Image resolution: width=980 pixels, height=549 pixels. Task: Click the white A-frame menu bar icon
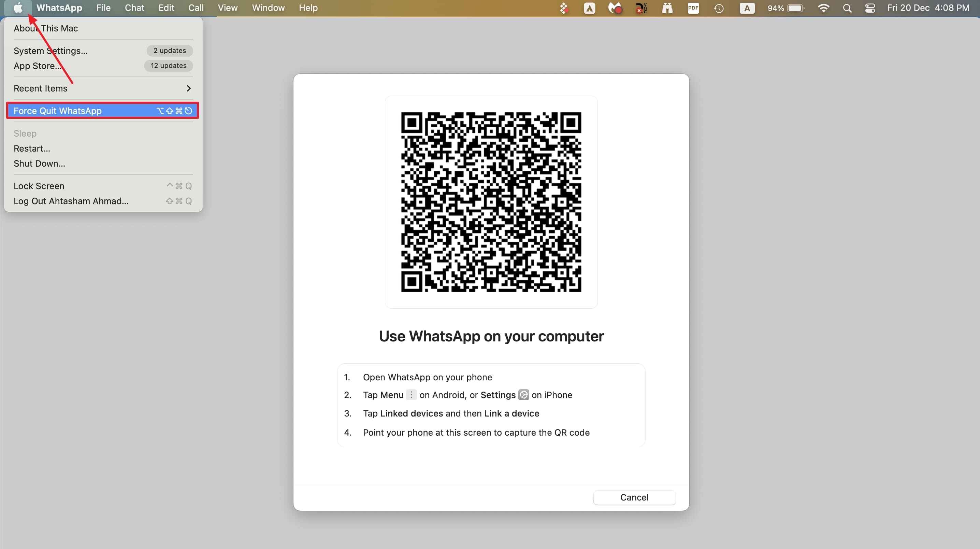(589, 8)
